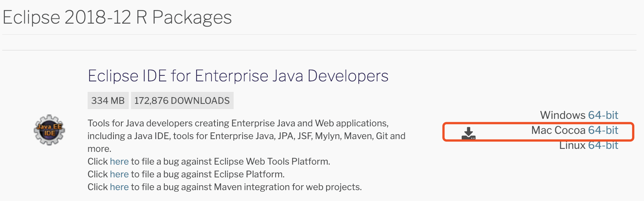Click the Eclipse 2018-12 R Packages heading
The height and width of the screenshot is (201, 644).
pos(117,17)
